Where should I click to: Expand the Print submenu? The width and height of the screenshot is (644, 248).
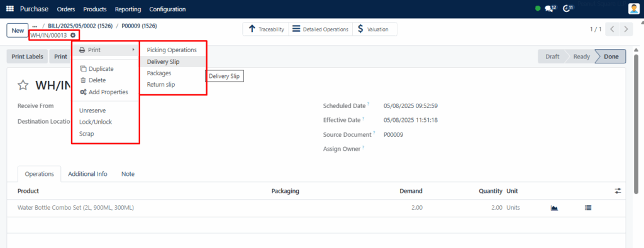coord(106,50)
